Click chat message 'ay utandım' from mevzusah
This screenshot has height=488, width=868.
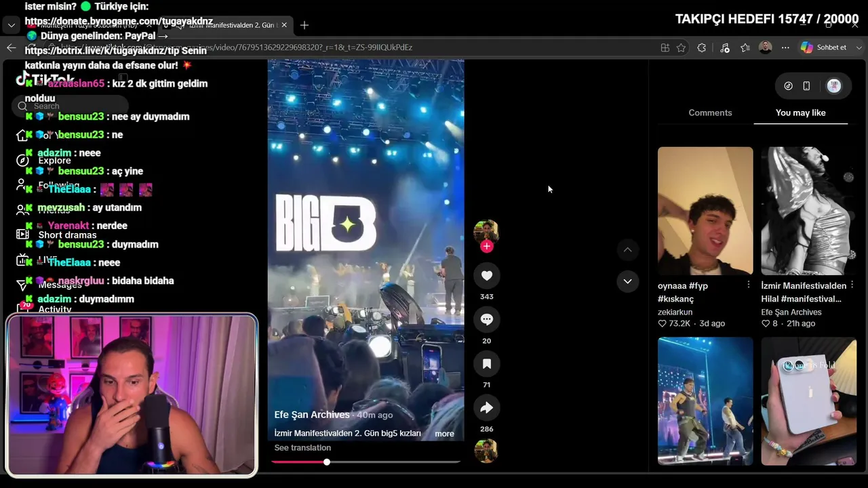84,207
